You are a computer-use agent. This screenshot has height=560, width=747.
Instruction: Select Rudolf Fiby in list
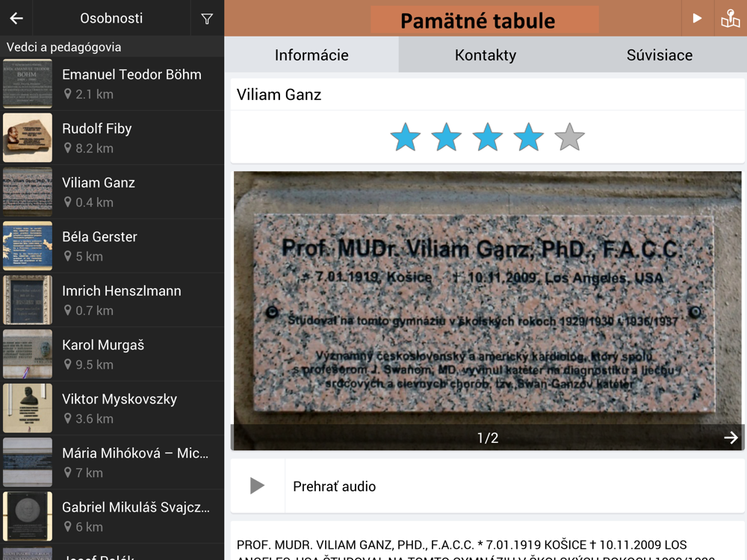tap(112, 138)
